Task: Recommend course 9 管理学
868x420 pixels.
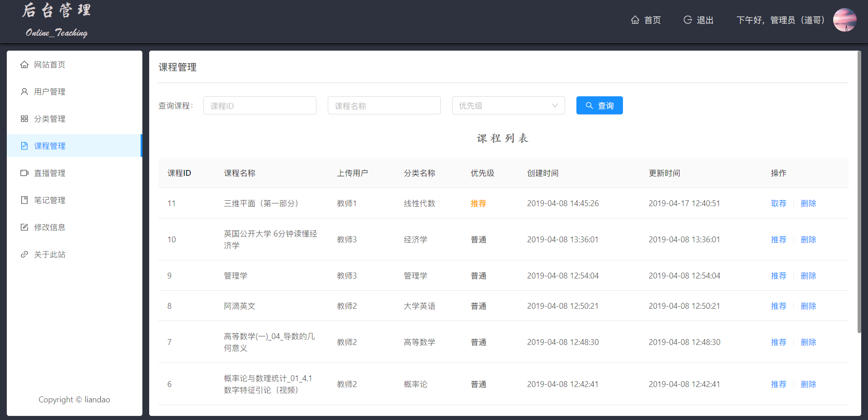Action: point(778,276)
